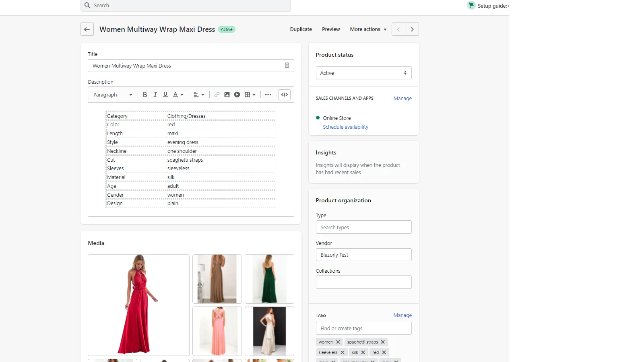Insert video into description
The width and height of the screenshot is (644, 362).
pyautogui.click(x=237, y=95)
